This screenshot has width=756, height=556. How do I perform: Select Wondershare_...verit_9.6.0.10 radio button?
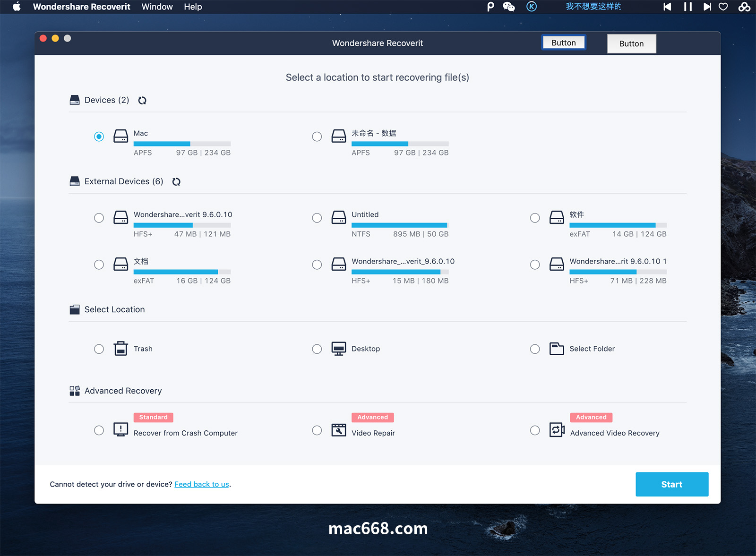click(x=317, y=265)
